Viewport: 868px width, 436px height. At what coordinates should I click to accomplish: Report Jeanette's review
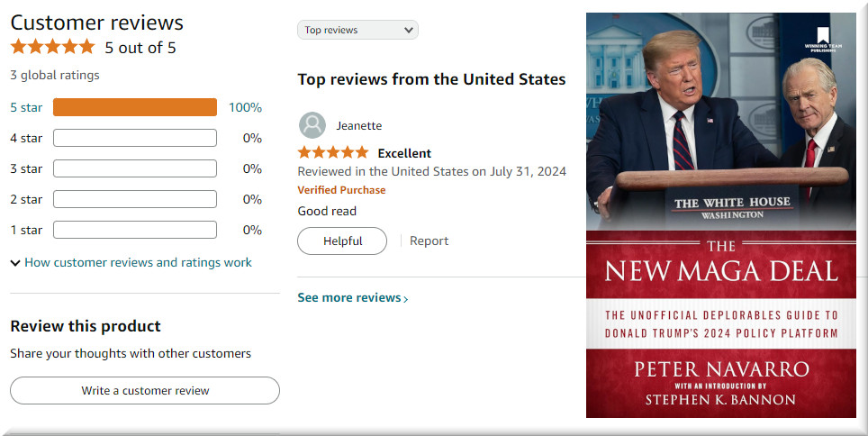point(429,241)
